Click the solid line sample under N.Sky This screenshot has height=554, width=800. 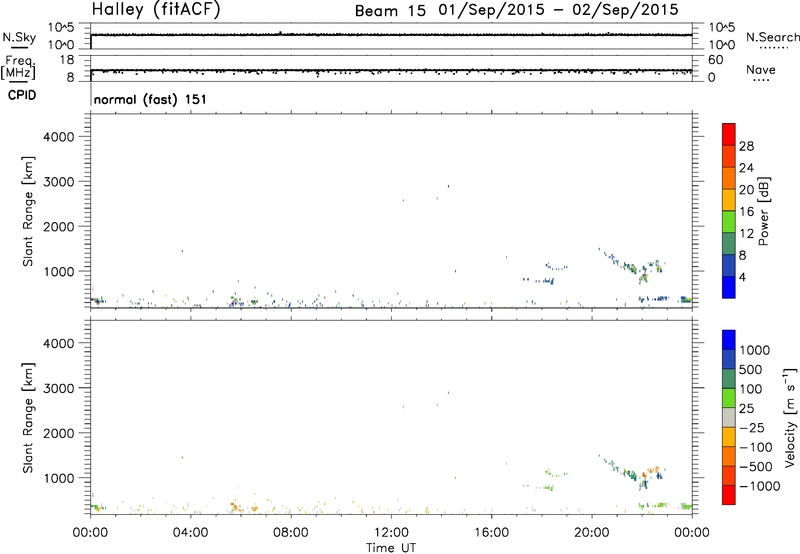19,48
